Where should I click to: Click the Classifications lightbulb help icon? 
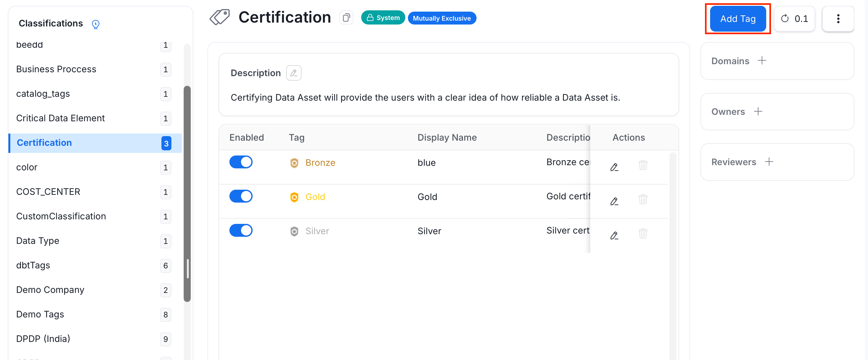[x=96, y=24]
